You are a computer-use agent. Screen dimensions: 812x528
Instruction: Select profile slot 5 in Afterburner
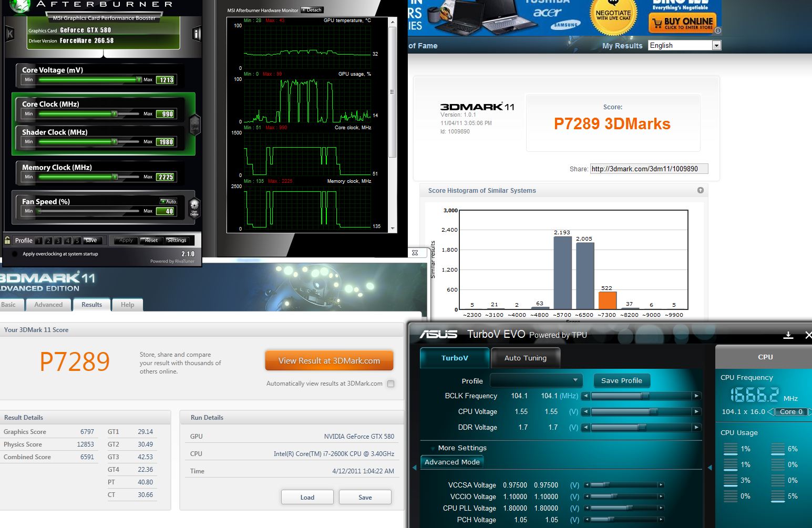pyautogui.click(x=77, y=241)
